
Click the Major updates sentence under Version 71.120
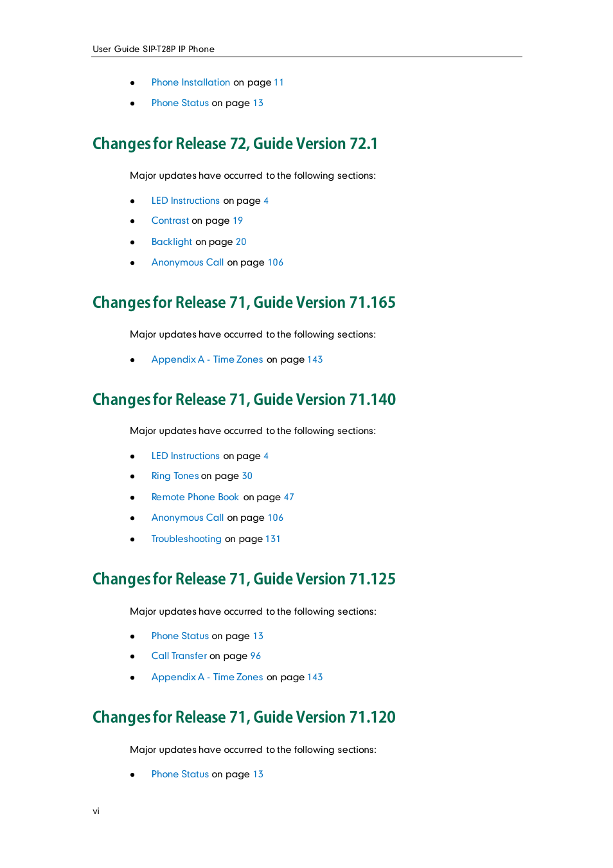click(x=253, y=750)
